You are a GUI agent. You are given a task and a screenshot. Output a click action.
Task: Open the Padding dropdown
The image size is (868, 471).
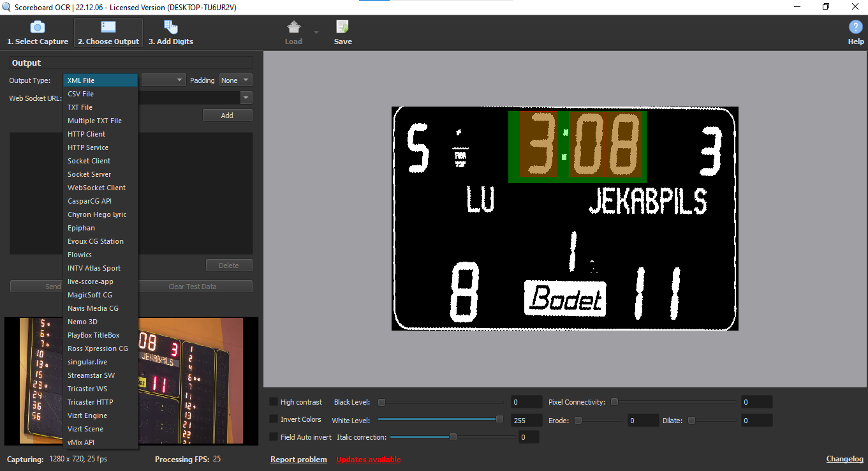(x=235, y=80)
